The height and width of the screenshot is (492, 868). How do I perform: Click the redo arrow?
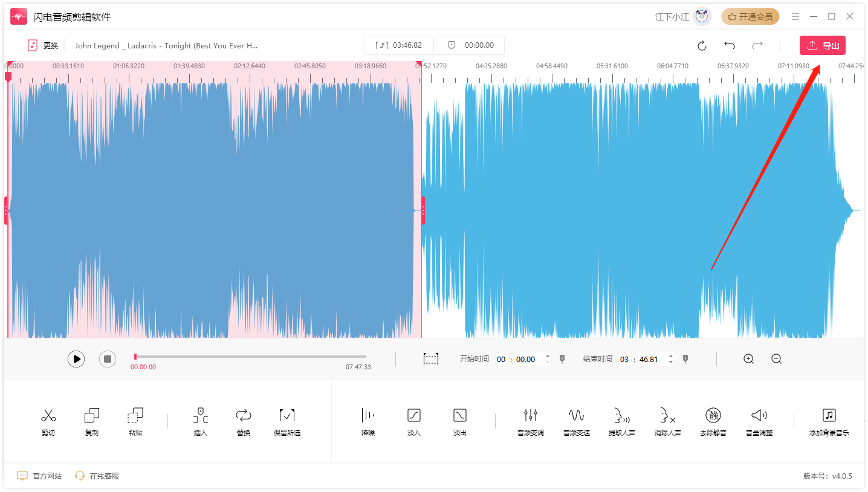tap(757, 45)
